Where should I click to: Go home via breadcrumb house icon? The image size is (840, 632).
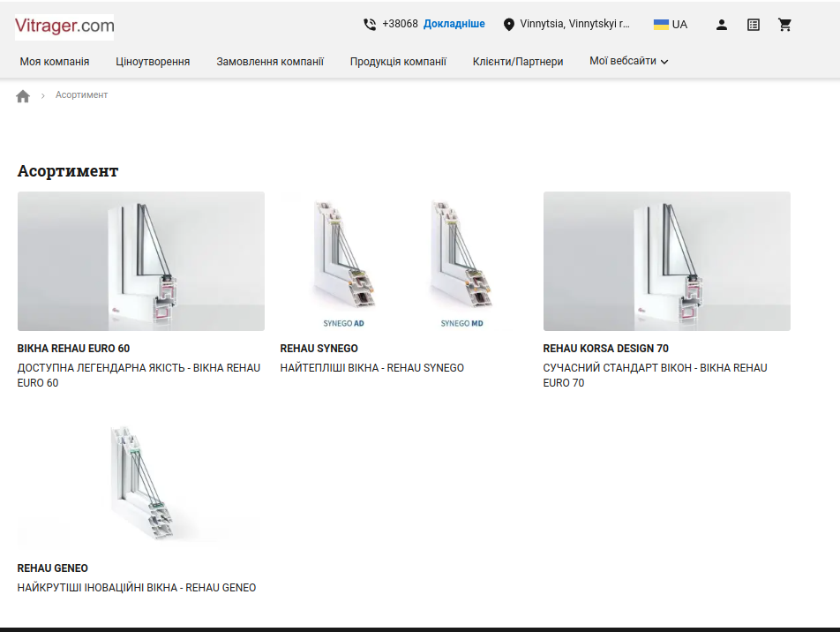pyautogui.click(x=23, y=96)
